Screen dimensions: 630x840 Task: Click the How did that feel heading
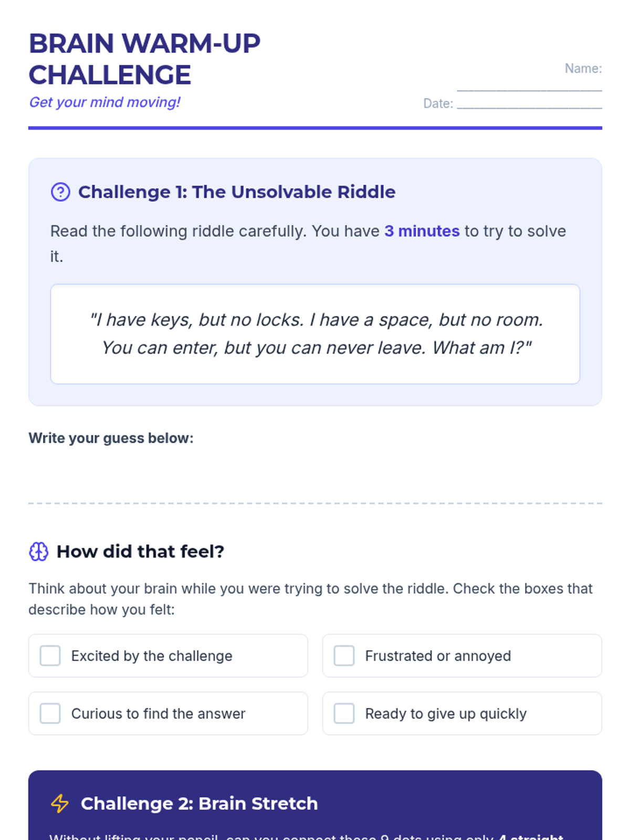140,552
